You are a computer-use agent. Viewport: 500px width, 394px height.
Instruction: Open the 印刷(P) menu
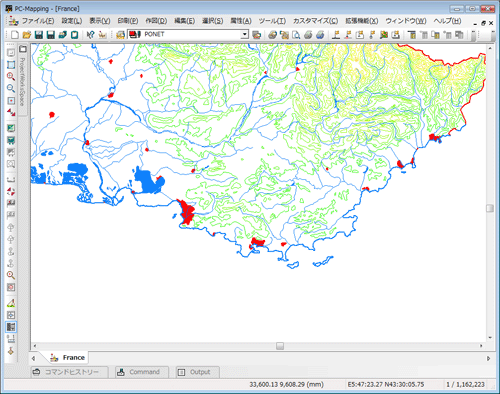tap(128, 21)
